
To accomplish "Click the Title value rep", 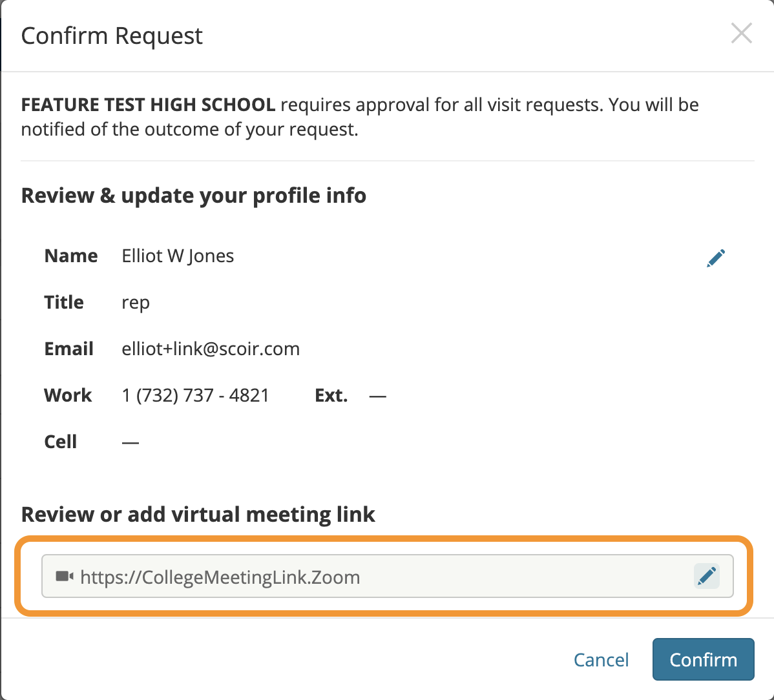I will point(136,303).
